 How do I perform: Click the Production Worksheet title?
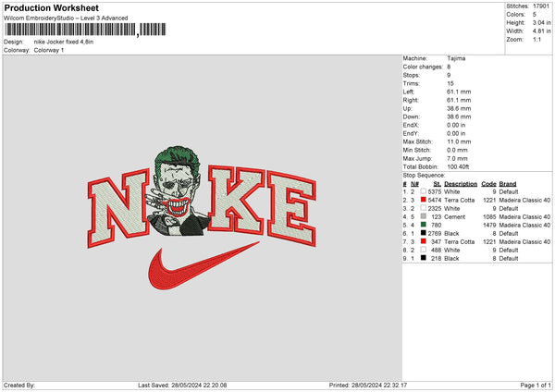[51, 7]
